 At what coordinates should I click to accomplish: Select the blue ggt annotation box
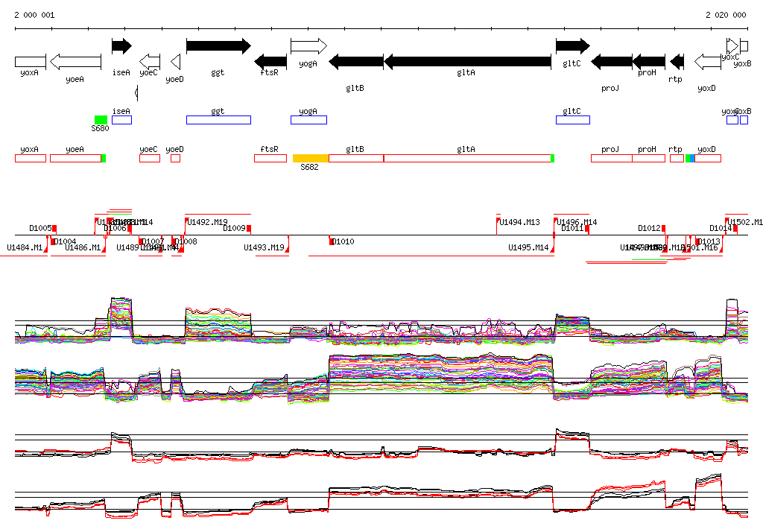coord(218,120)
